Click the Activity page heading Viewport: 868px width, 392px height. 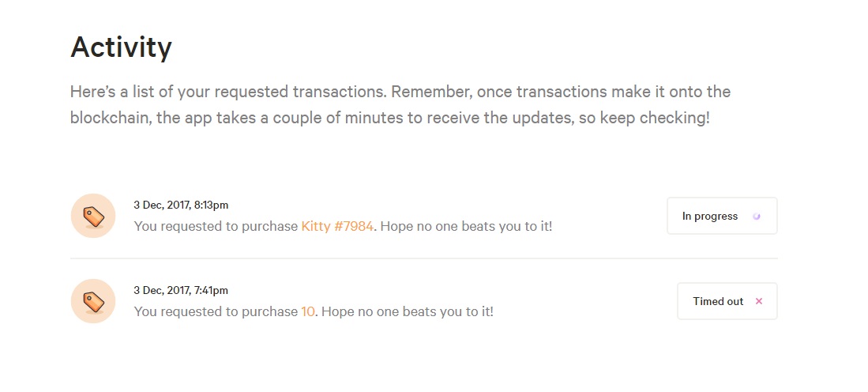click(121, 47)
